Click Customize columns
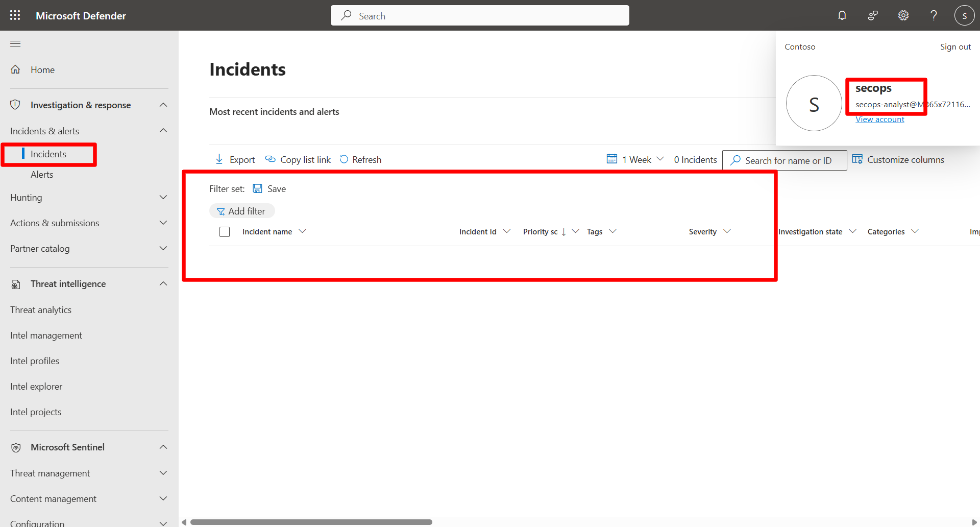The width and height of the screenshot is (980, 527). [x=905, y=160]
